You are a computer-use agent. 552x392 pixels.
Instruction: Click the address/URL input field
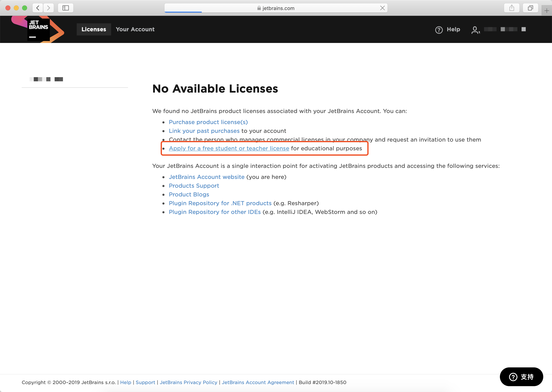(x=276, y=8)
